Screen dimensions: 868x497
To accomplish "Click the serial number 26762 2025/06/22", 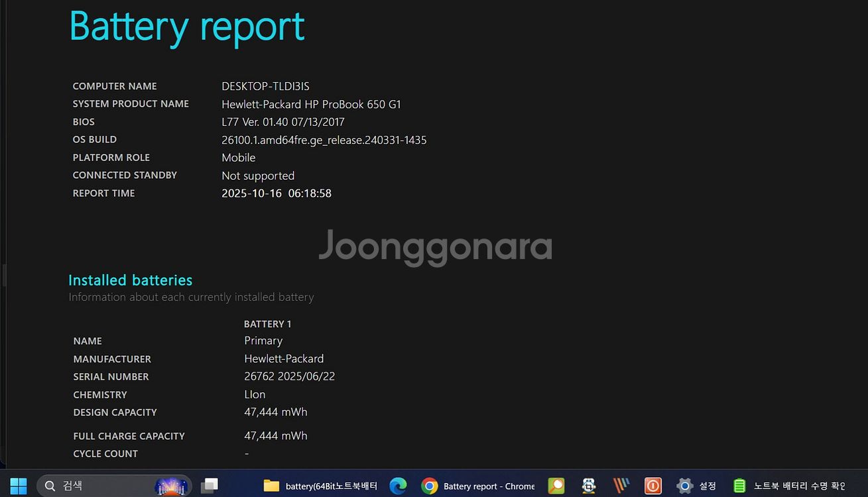I will pyautogui.click(x=289, y=376).
